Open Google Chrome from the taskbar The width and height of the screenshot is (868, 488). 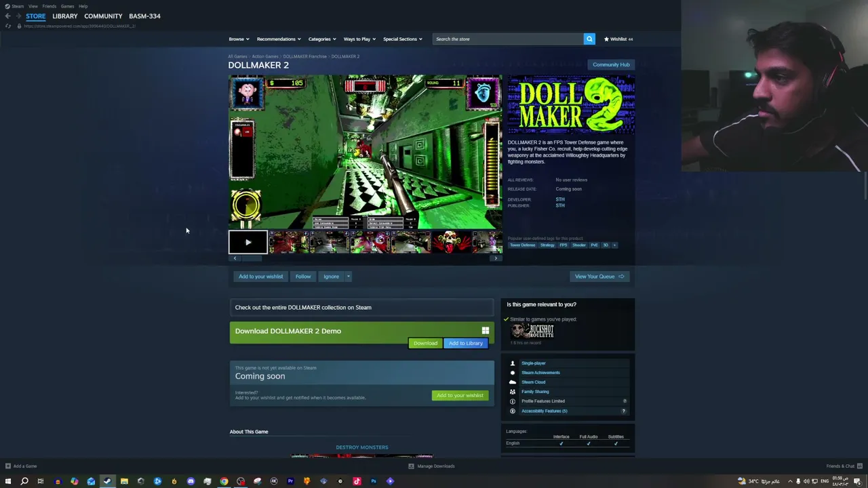[224, 481]
